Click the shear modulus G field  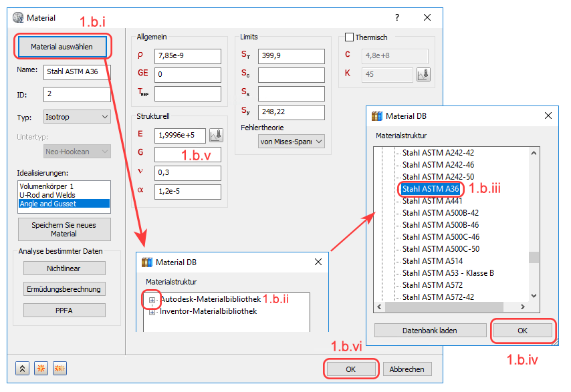[x=187, y=154]
